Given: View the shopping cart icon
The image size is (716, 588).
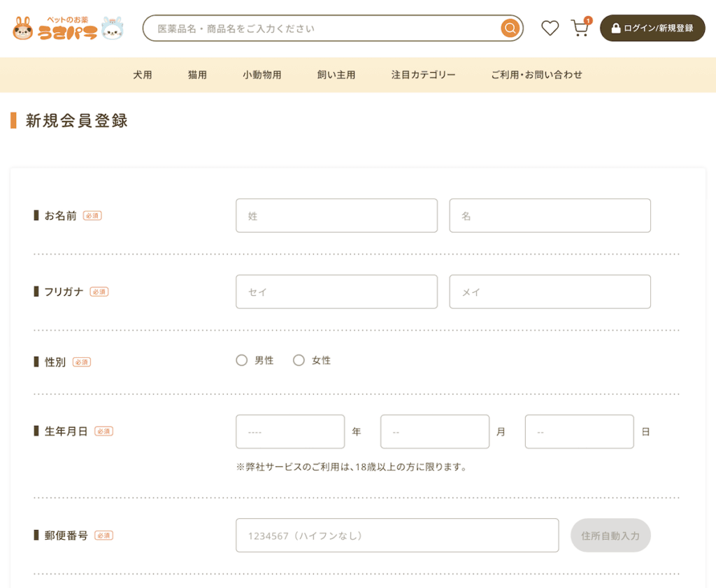Looking at the screenshot, I should pos(580,29).
